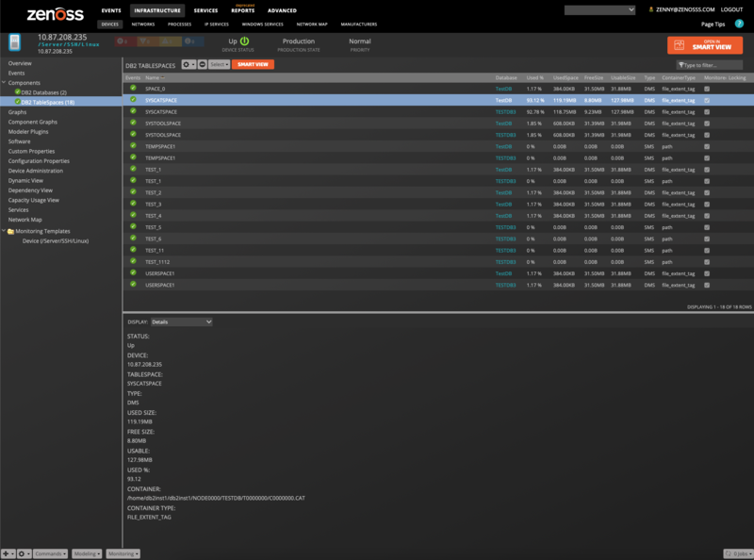Open the Commands dropdown in footer
The height and width of the screenshot is (560, 754).
(x=50, y=553)
